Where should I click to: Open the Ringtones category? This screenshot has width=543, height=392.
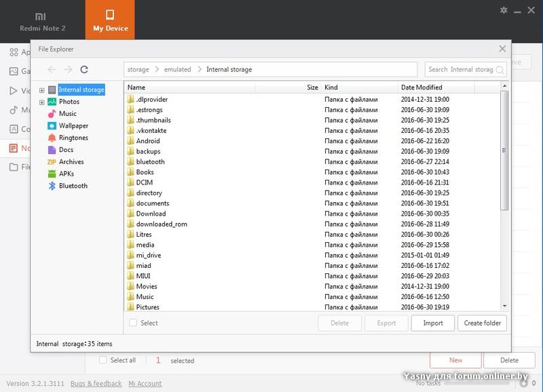73,138
